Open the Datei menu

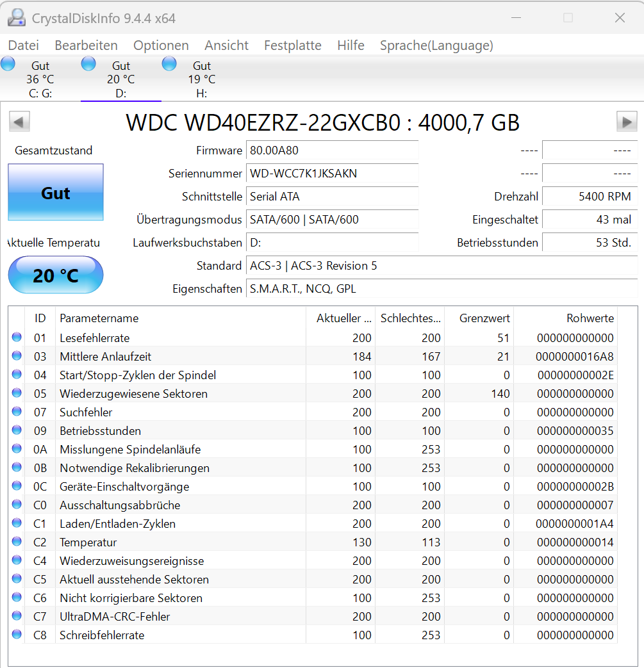pyautogui.click(x=24, y=45)
